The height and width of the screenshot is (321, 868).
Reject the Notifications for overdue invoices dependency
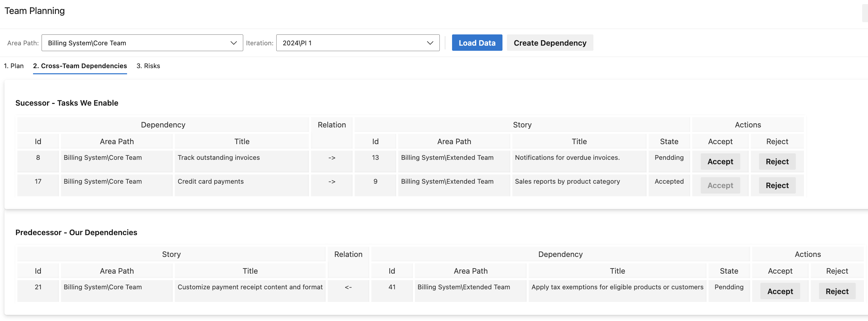pyautogui.click(x=777, y=161)
